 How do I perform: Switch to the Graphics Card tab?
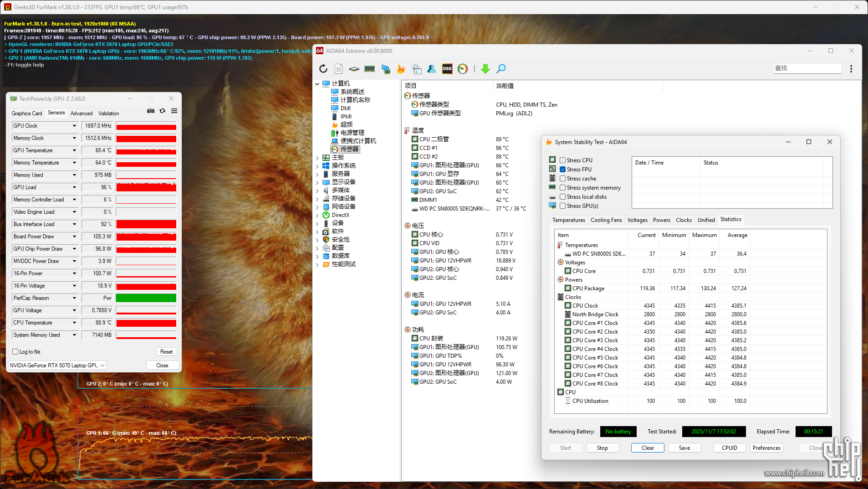(x=27, y=113)
